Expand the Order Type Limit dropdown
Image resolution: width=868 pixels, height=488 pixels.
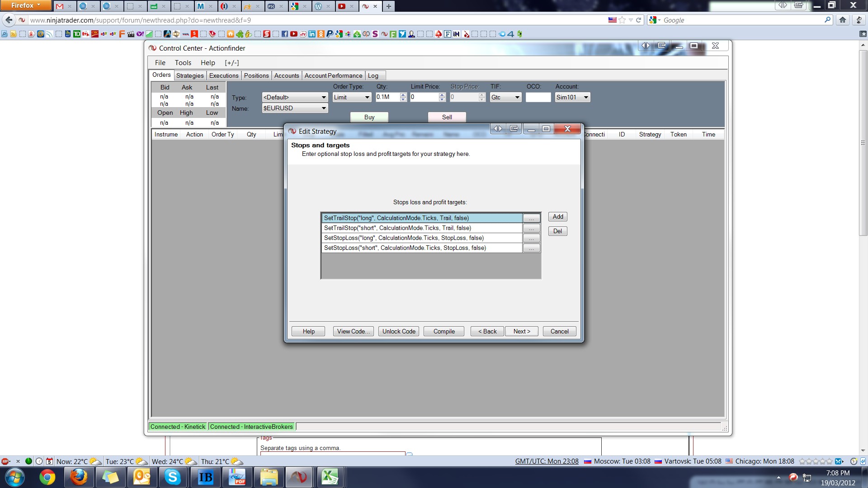(x=367, y=98)
